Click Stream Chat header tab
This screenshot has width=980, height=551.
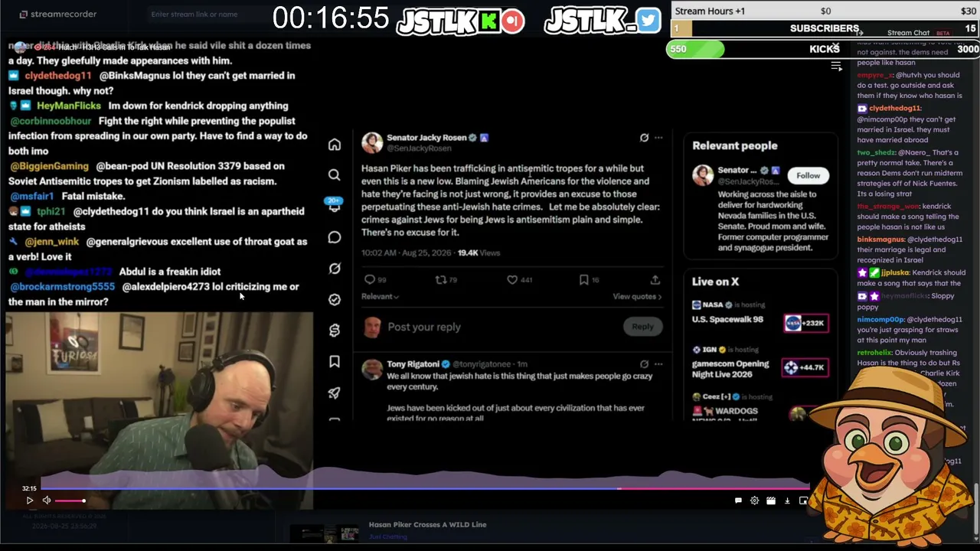coord(908,33)
